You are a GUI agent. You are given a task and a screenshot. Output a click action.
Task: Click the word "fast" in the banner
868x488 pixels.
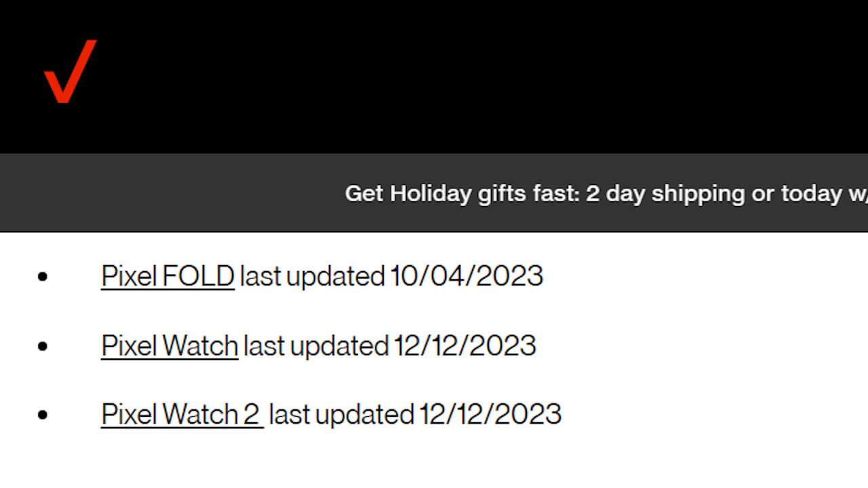557,194
